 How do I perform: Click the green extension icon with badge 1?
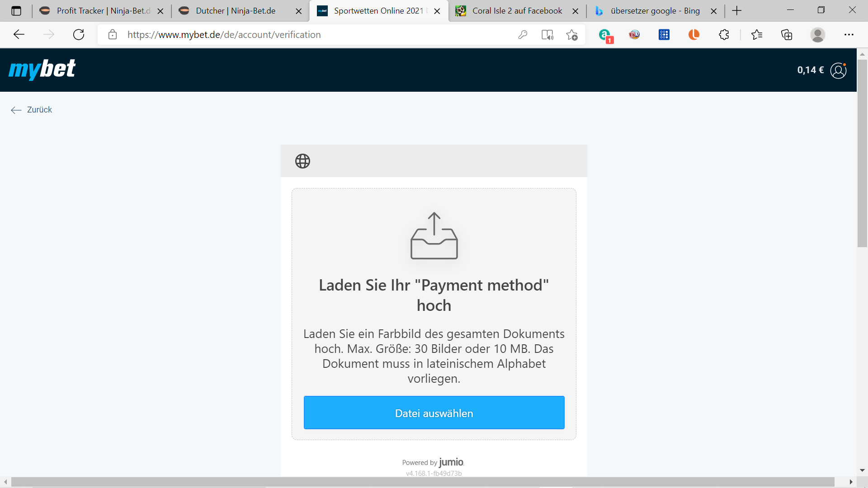coord(605,35)
